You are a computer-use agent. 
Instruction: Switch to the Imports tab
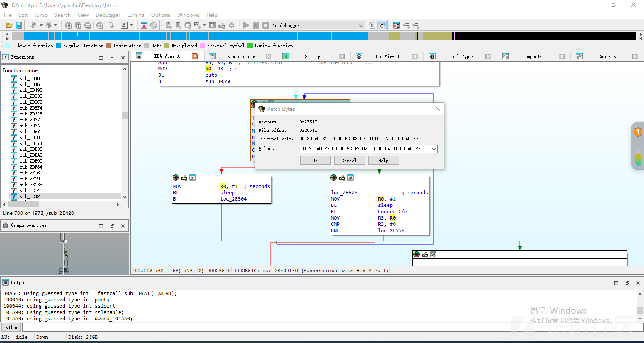(x=533, y=56)
